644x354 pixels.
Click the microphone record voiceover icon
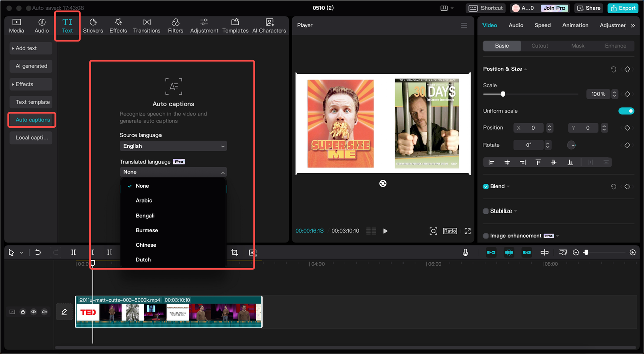465,252
